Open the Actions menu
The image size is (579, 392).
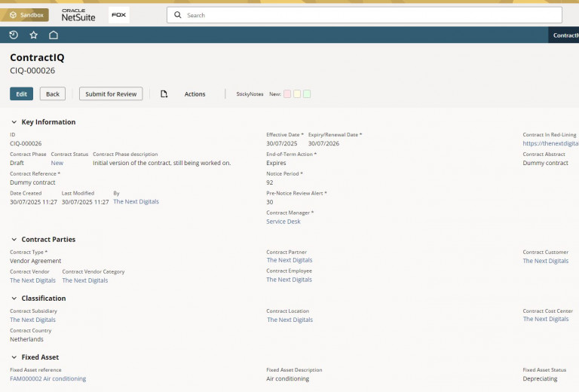click(195, 94)
